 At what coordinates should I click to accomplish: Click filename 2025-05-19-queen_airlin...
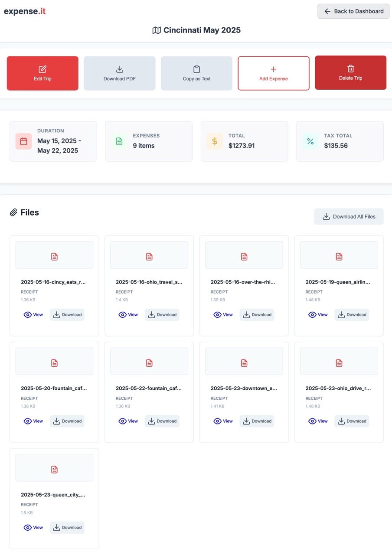point(338,282)
